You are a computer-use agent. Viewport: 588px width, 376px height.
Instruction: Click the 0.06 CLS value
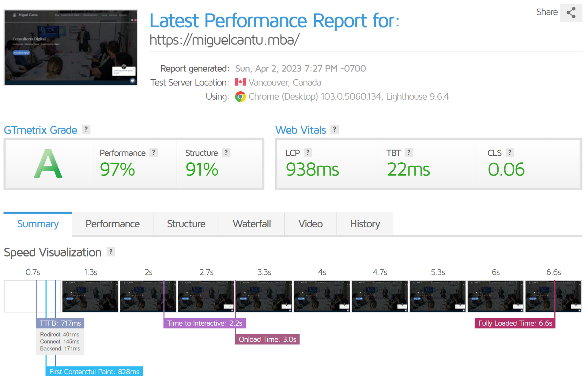(x=506, y=169)
